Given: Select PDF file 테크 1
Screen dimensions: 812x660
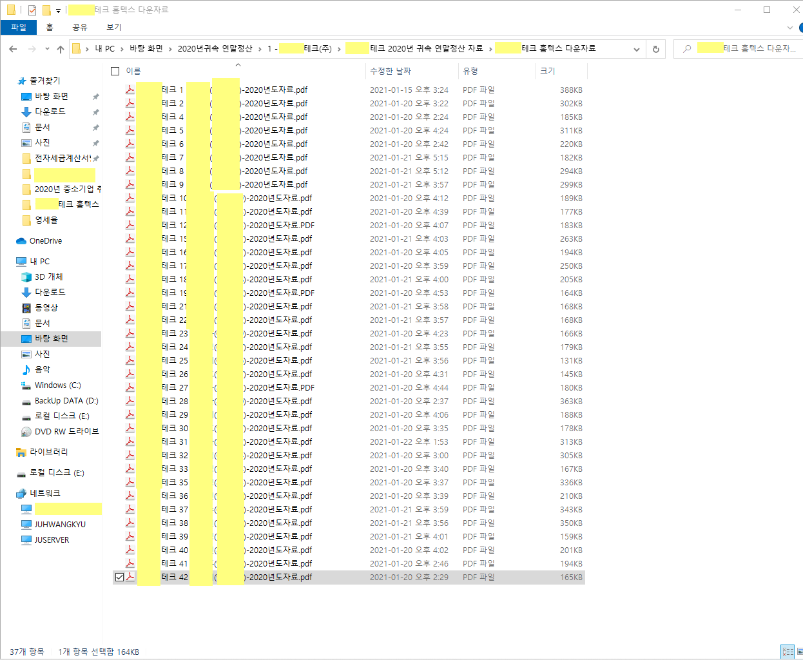Looking at the screenshot, I should 348,90.
